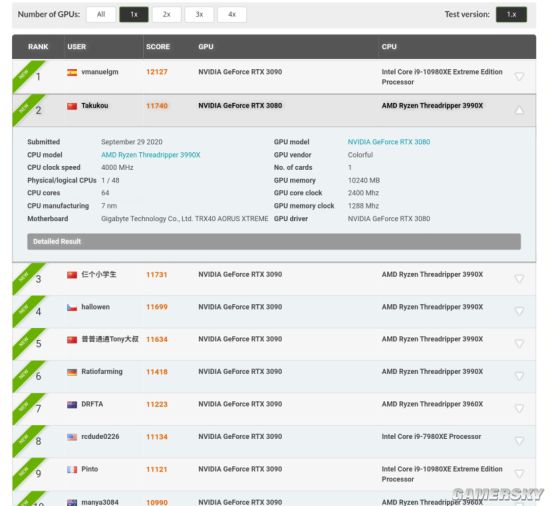Sort by the GPU column header
The width and height of the screenshot is (550, 506).
click(x=206, y=47)
